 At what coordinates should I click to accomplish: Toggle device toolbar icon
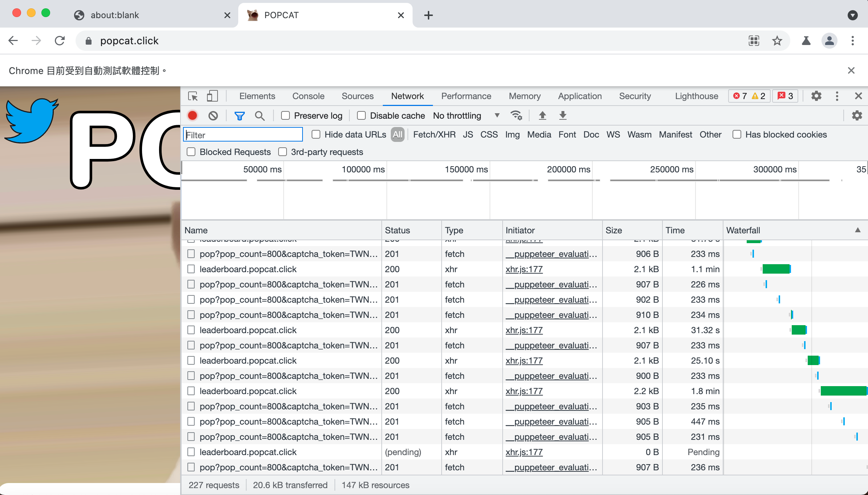tap(212, 96)
